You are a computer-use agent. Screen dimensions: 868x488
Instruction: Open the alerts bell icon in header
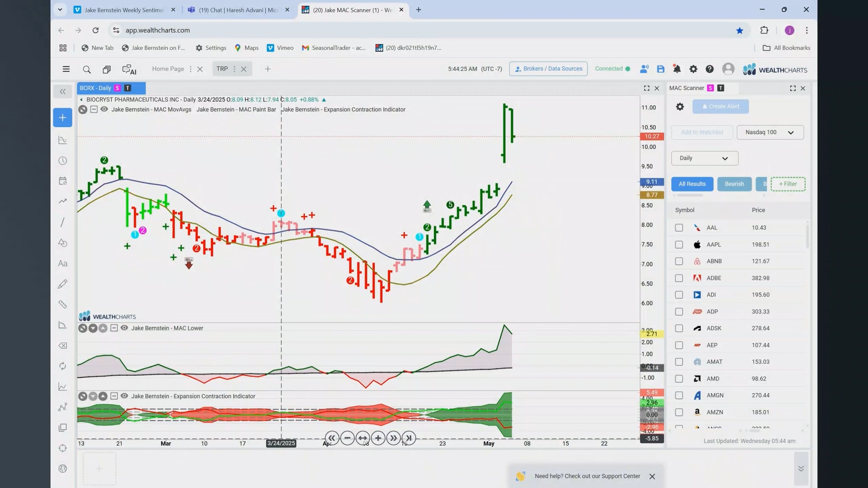tap(677, 69)
